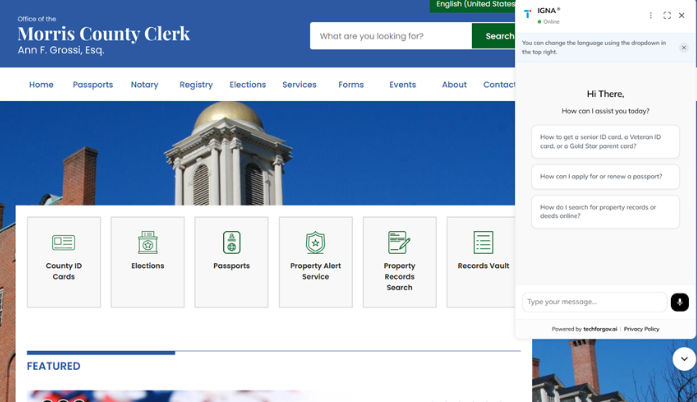The width and height of the screenshot is (697, 402).
Task: Click the IGNA logo icon
Action: pyautogui.click(x=528, y=15)
